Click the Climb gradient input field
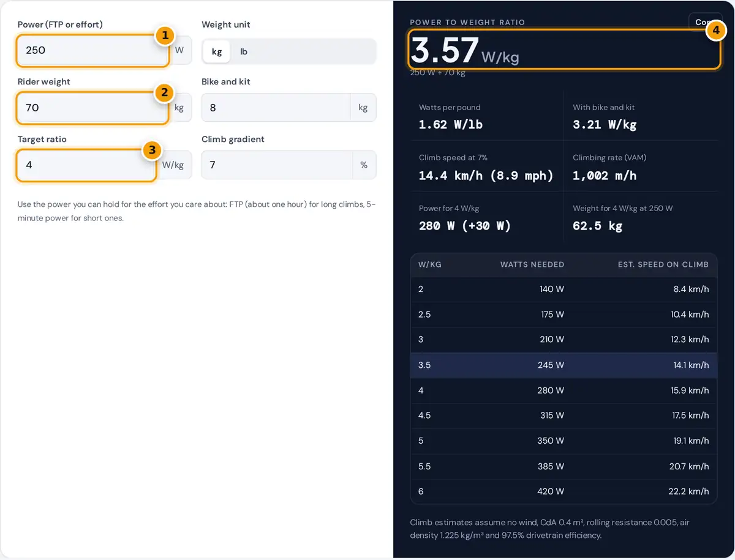 277,165
